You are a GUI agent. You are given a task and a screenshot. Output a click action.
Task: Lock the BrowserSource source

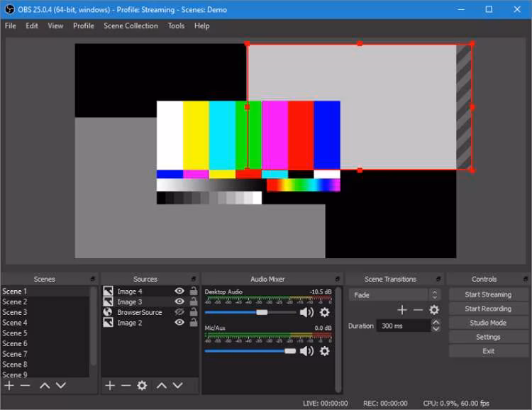tap(194, 312)
